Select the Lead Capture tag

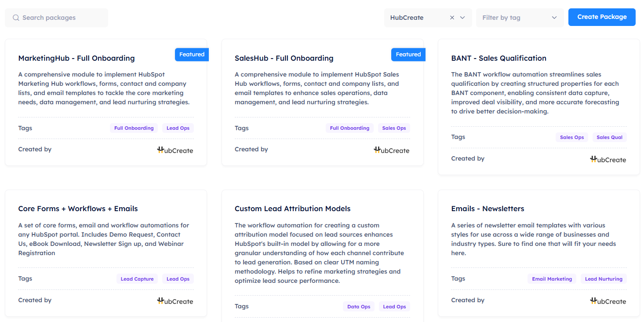[137, 279]
